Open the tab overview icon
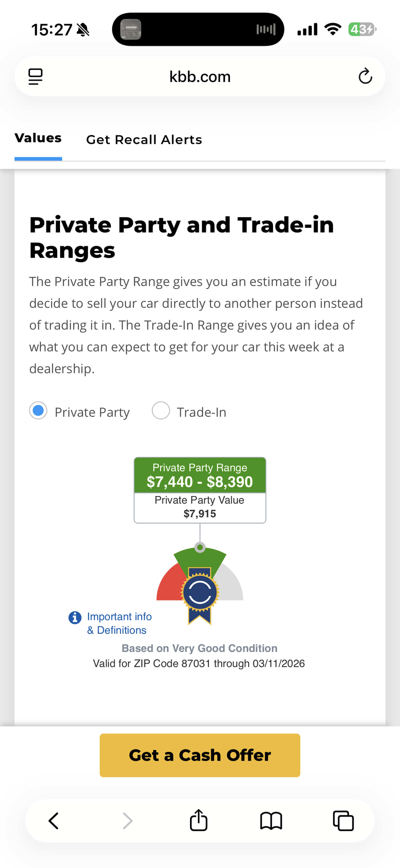The height and width of the screenshot is (868, 400). [344, 821]
